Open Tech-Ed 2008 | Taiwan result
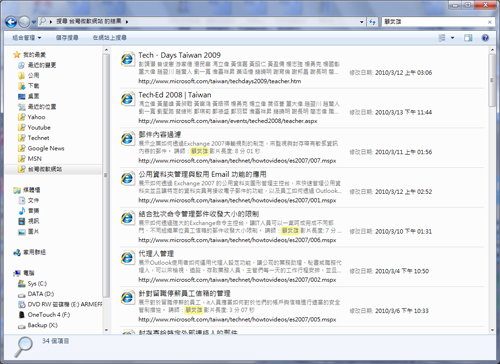The image size is (500, 364). click(175, 95)
